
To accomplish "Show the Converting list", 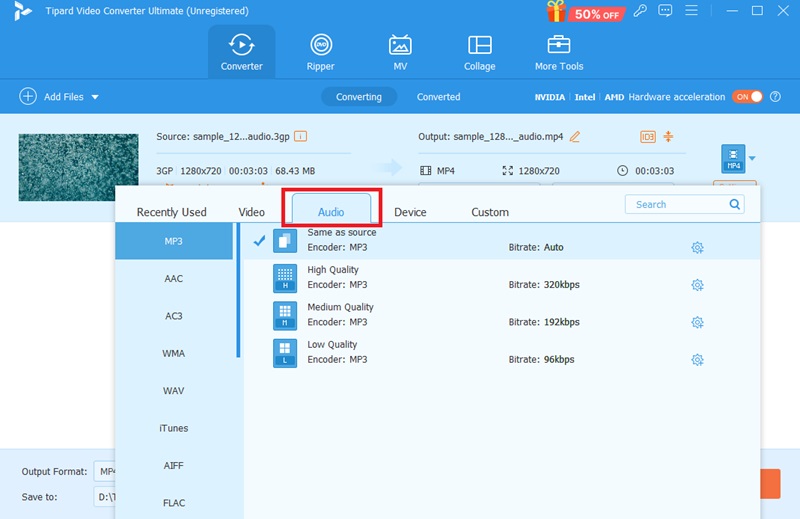I will [x=359, y=96].
